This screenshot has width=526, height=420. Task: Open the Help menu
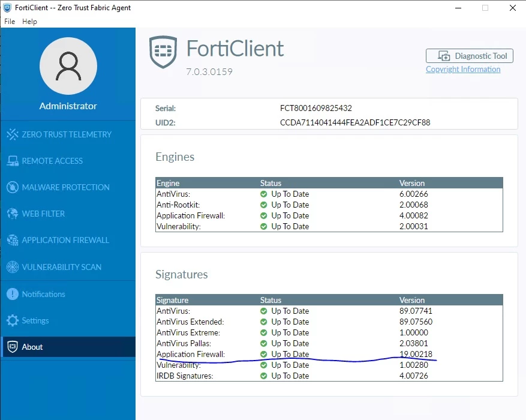[x=29, y=22]
